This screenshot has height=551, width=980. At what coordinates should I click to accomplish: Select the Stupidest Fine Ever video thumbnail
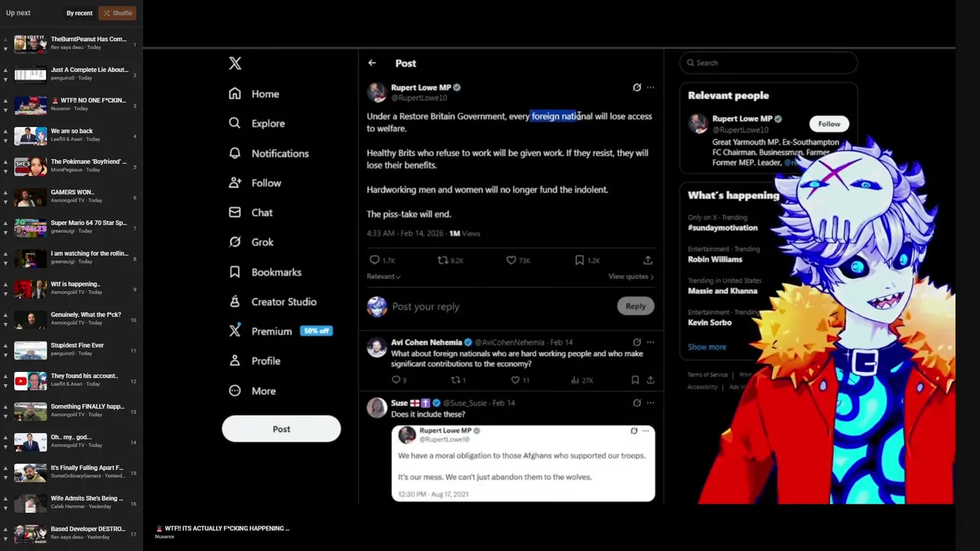(31, 350)
